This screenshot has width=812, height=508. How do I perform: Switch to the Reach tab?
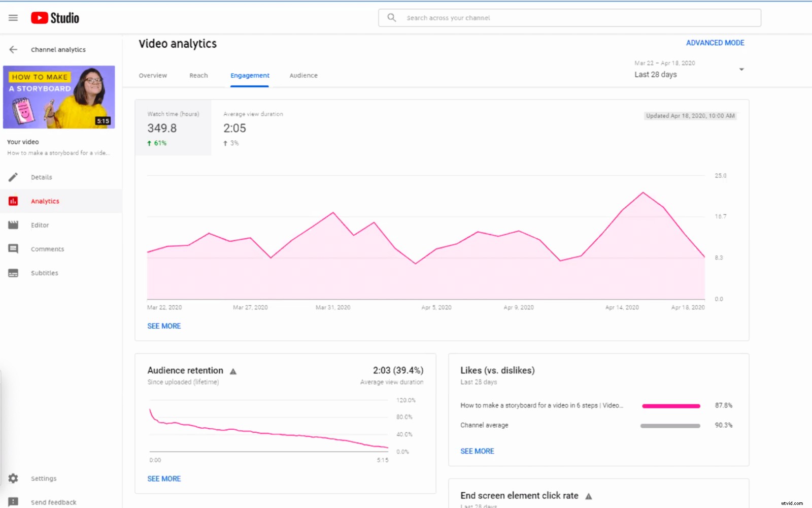(x=198, y=75)
